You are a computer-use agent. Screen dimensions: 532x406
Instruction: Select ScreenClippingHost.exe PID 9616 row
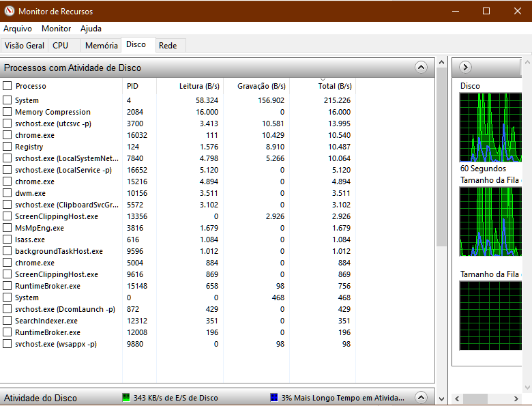(178, 274)
